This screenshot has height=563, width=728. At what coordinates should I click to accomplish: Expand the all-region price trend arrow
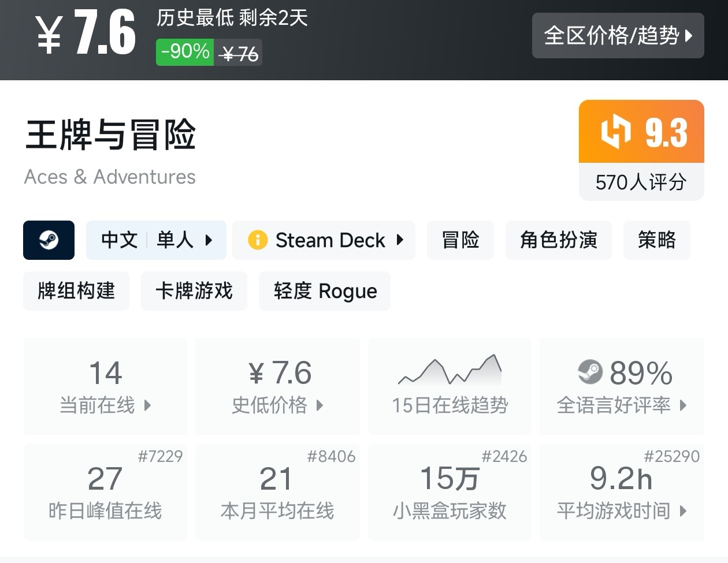689,36
